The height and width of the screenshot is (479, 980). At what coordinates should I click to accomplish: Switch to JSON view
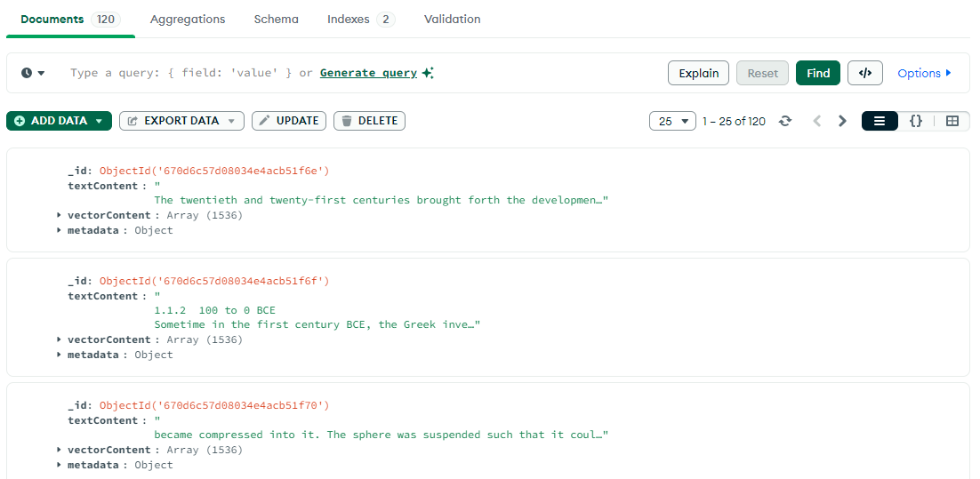[916, 121]
